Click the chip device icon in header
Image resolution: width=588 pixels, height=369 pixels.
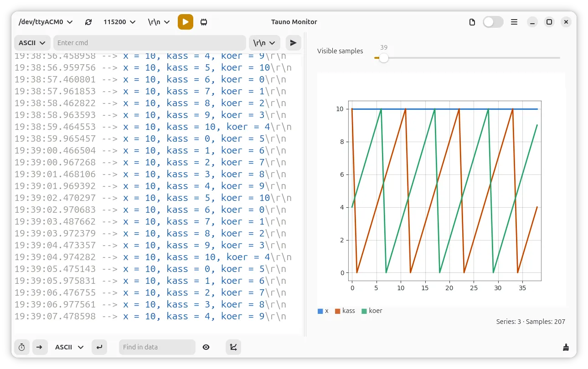[x=204, y=22]
